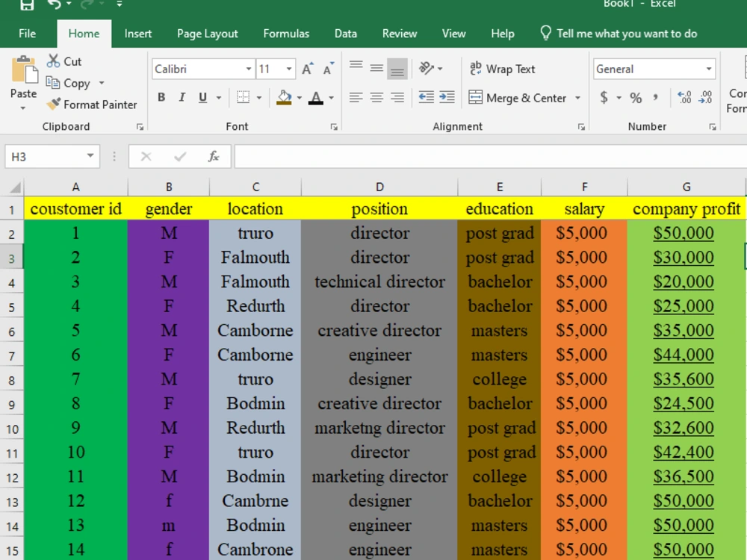Click Increase Decimal icon
Screen dimensions: 747x560
click(x=684, y=98)
